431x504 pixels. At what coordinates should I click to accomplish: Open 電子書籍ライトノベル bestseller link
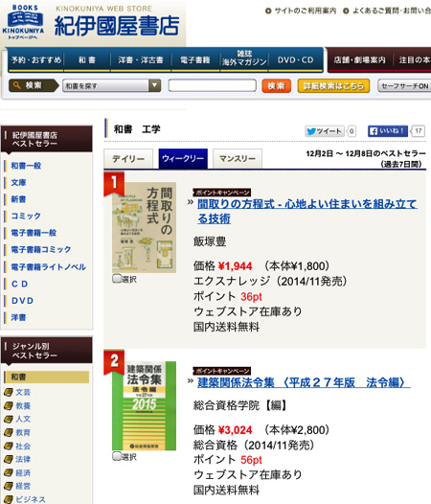pos(49,266)
